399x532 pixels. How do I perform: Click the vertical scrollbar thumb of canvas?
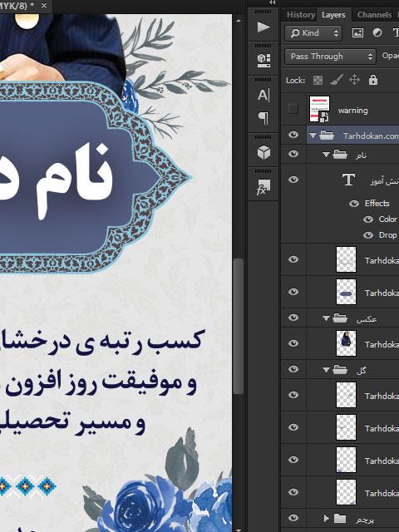pos(239,326)
